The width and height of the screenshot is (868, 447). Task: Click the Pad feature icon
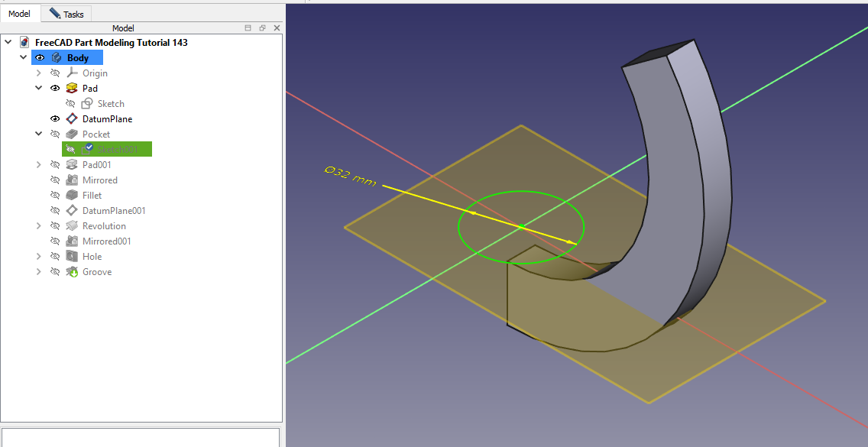[x=72, y=89]
